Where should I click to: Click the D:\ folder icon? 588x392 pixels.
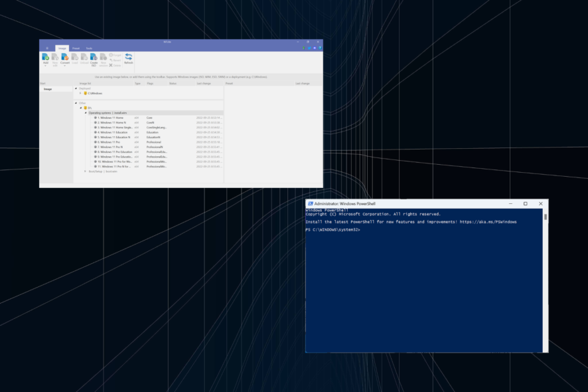tap(86, 108)
